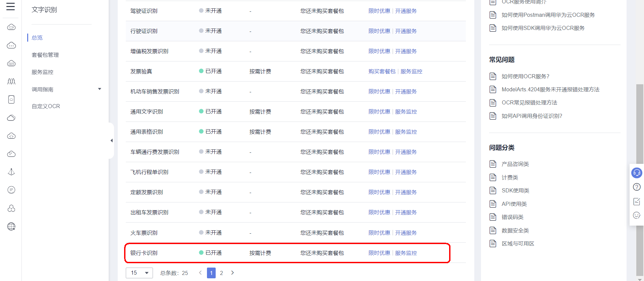644x281 pixels.
Task: Open customer service headset icon
Action: tap(637, 173)
